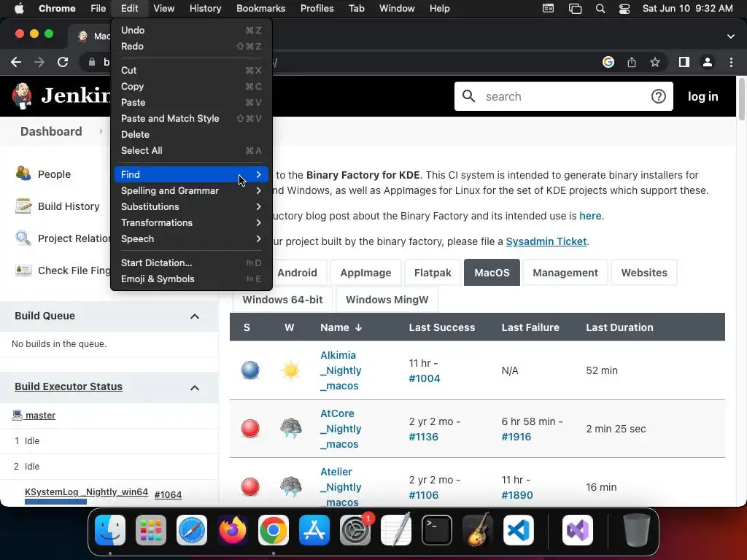Sort table by Name column
The image size is (747, 560).
pos(341,327)
